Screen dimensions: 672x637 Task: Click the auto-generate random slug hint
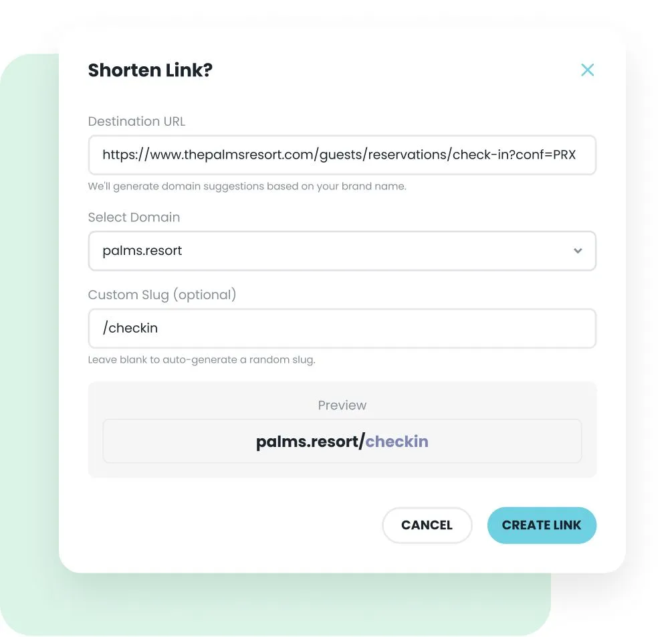[x=201, y=359]
